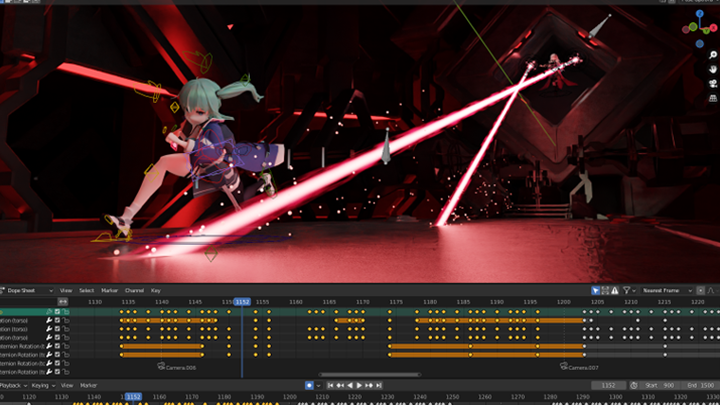Toggle Only Show Selected arrow icon

[x=596, y=291]
